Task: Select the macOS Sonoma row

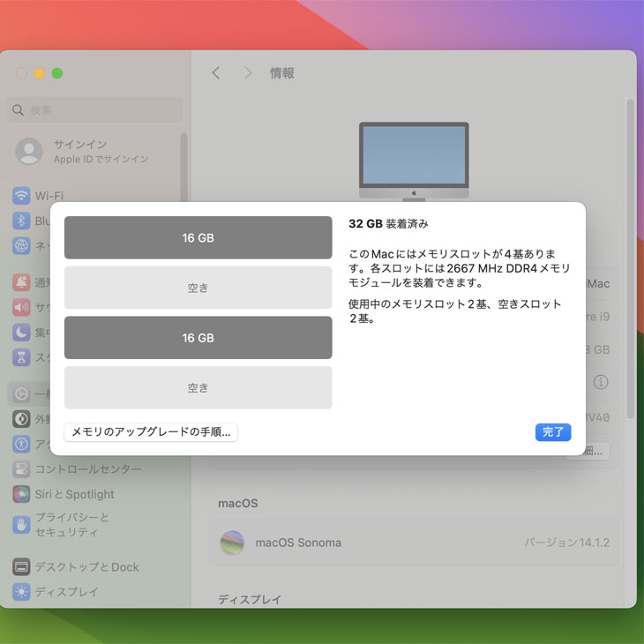Action: [413, 543]
